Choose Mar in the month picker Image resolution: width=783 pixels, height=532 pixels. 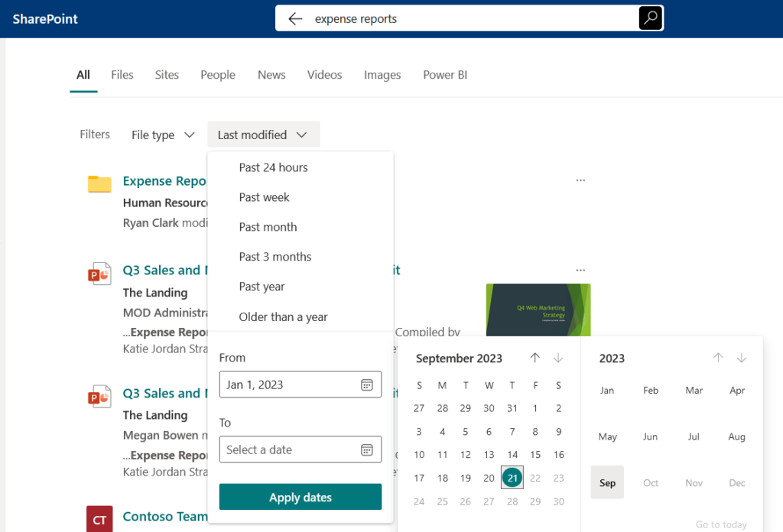point(694,391)
